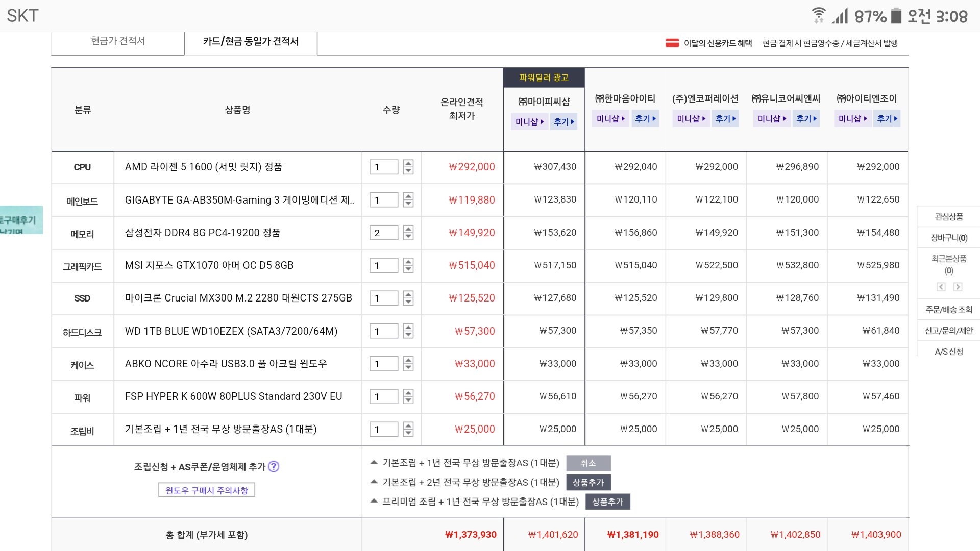Click the next arrow under 최근본상품

pos(958,287)
